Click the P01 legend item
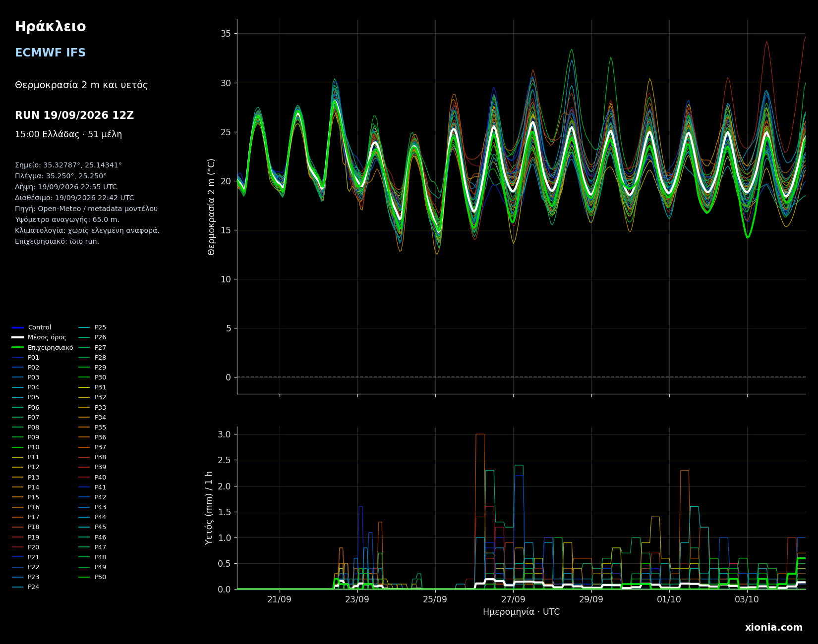 (26, 358)
